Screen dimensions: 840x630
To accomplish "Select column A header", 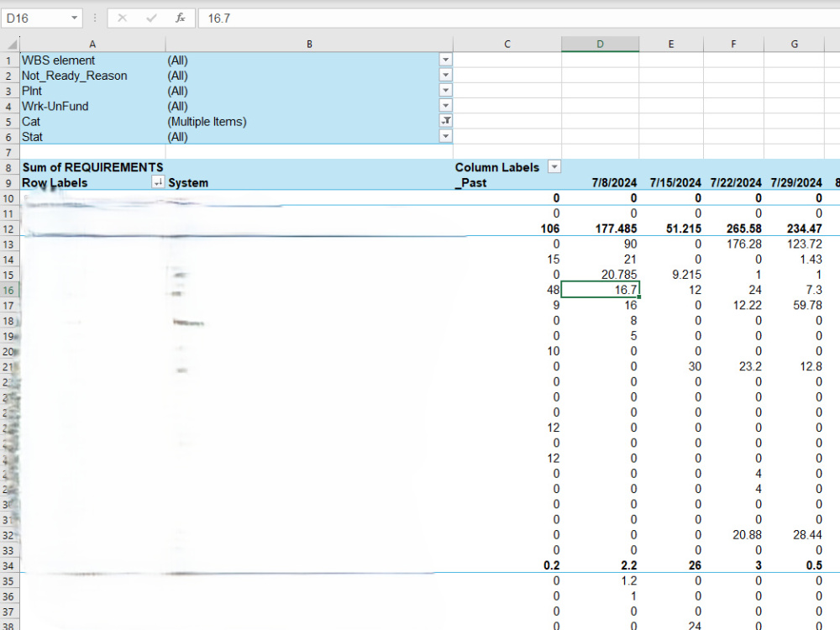I will (x=92, y=45).
